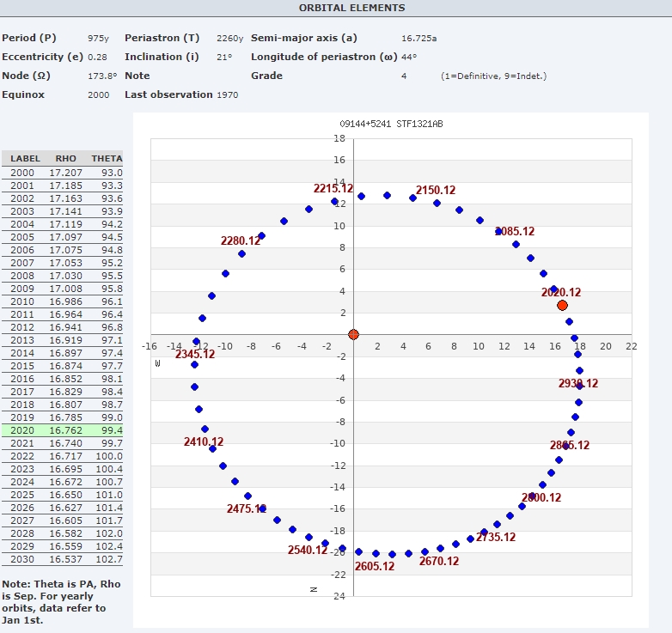The height and width of the screenshot is (633, 672).
Task: Click the Grade value 4
Action: coord(404,76)
